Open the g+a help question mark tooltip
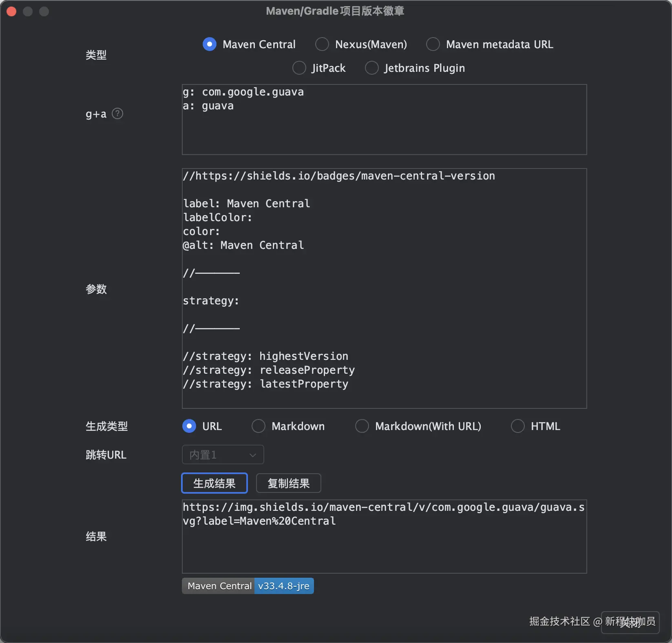Screen dimensions: 672x643 coord(117,113)
